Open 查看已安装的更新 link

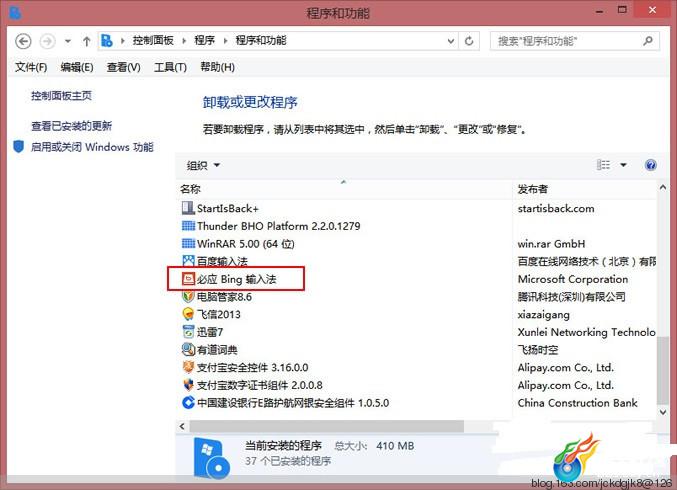(71, 126)
